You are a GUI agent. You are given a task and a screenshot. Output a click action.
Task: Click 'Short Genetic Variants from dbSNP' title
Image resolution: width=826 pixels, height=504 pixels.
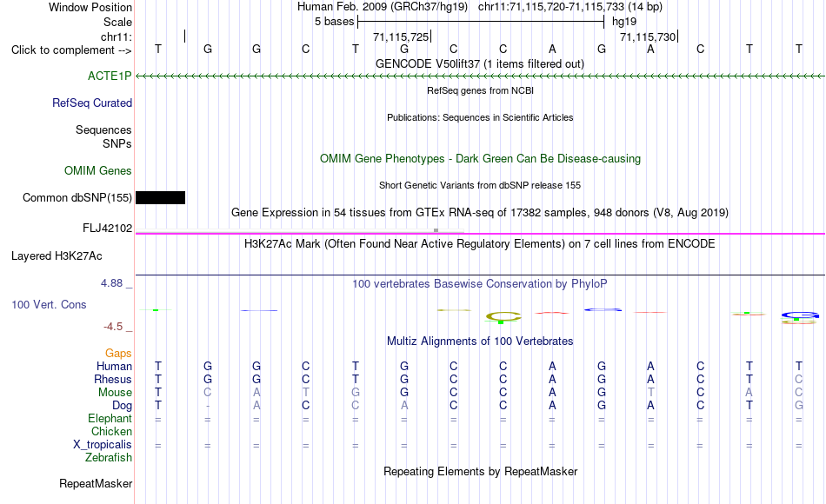(480, 185)
